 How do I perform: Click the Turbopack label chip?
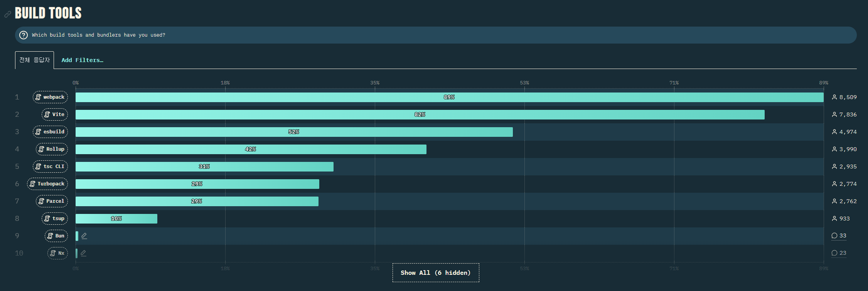tap(47, 184)
